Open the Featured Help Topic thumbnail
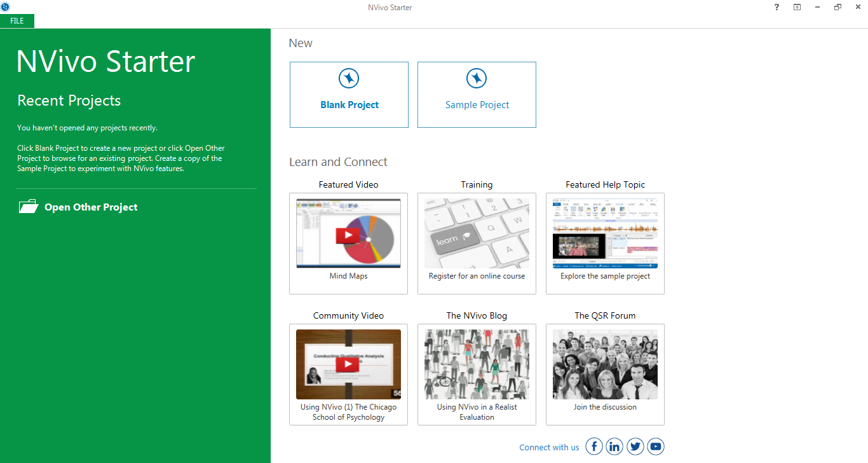The height and width of the screenshot is (463, 868). tap(605, 233)
